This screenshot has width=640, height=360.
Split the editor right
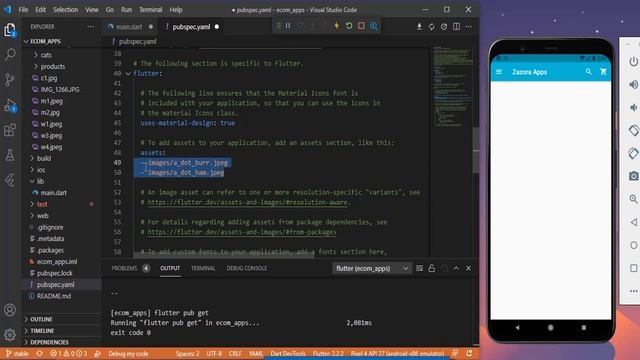click(x=456, y=27)
